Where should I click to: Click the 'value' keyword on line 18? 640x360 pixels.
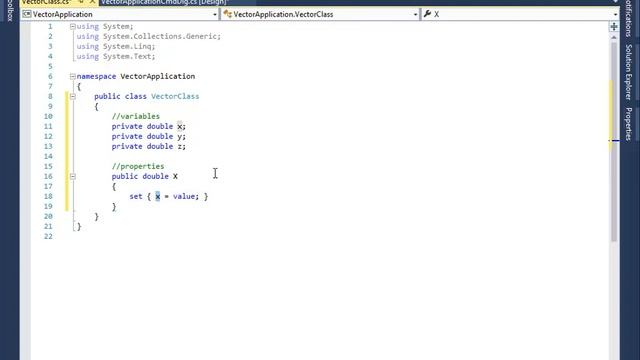pos(184,196)
